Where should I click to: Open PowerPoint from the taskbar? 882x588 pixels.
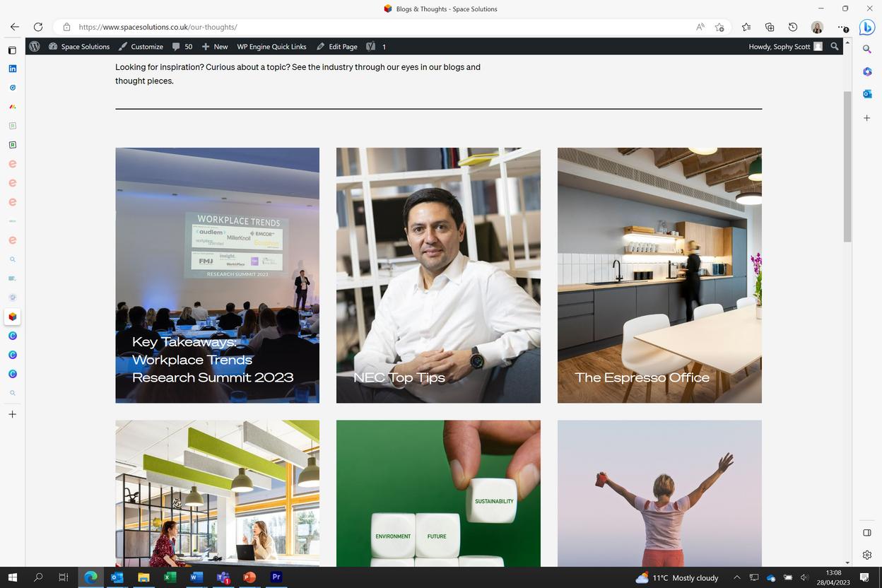[x=249, y=577]
